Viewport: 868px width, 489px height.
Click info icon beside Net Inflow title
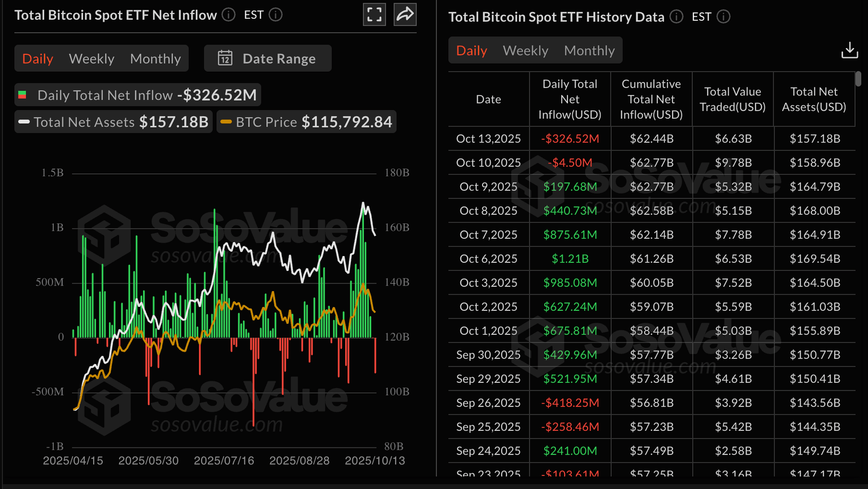[x=228, y=15]
